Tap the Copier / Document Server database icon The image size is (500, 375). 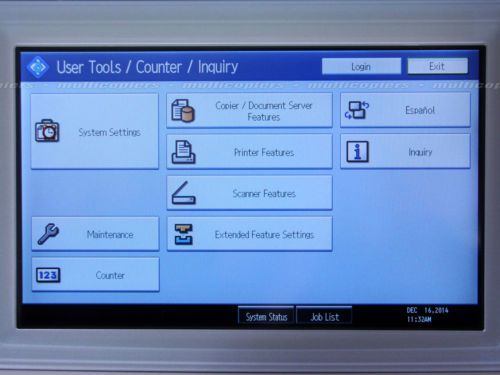[183, 111]
